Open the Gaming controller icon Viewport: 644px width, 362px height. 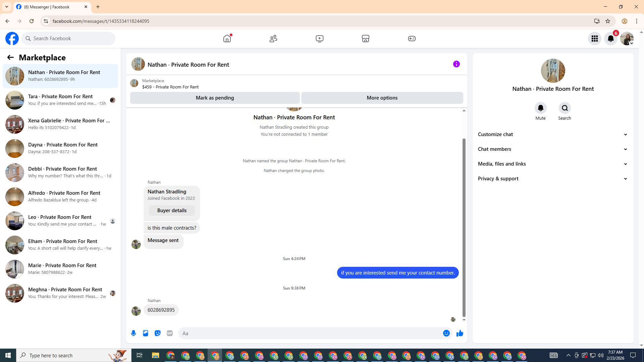[412, 39]
